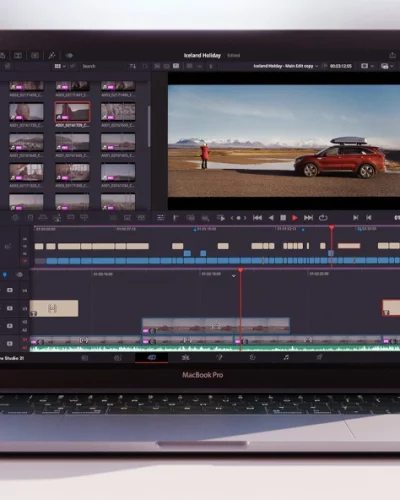Open the far-right viewer dropdown at top

[387, 66]
